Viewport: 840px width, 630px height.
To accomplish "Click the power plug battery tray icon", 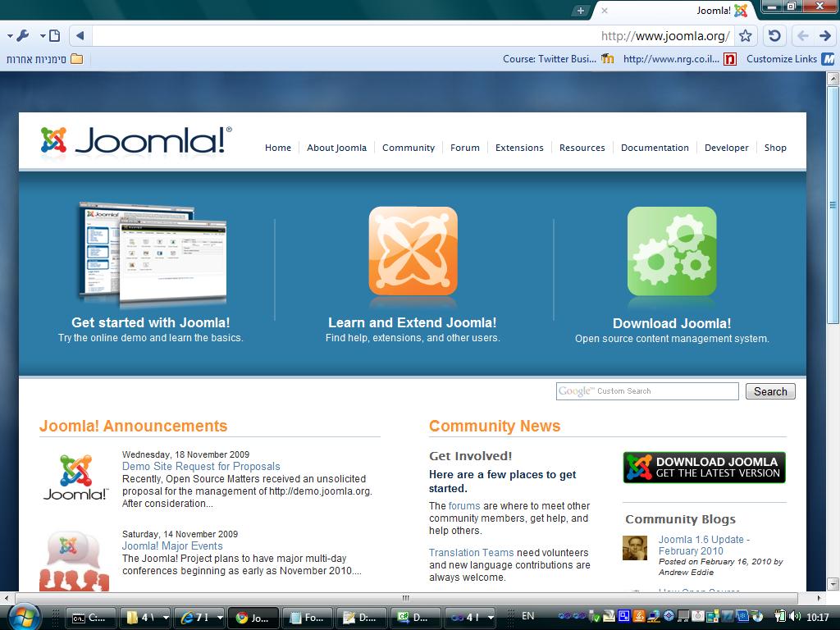I will 781,617.
